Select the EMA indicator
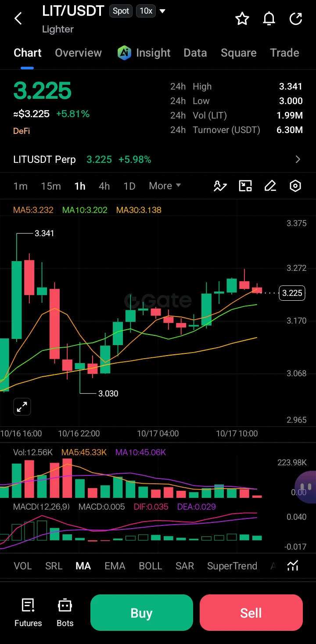This screenshot has height=644, width=316. coord(115,566)
